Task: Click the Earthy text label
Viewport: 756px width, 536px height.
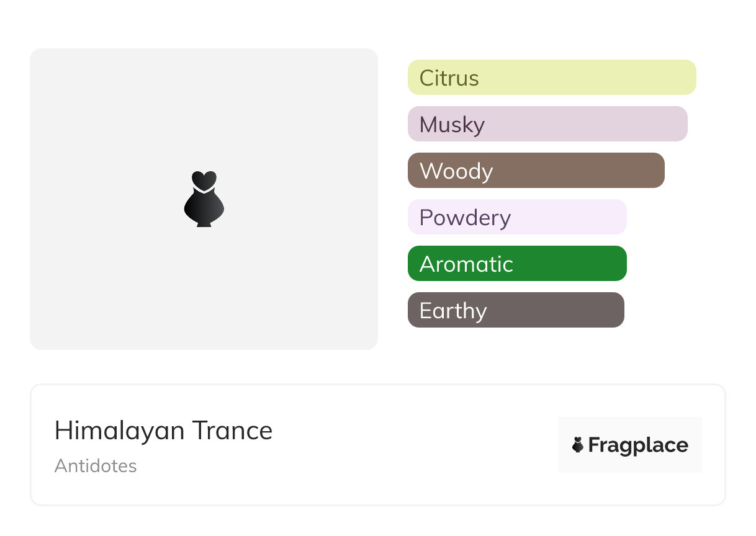Action: (453, 311)
